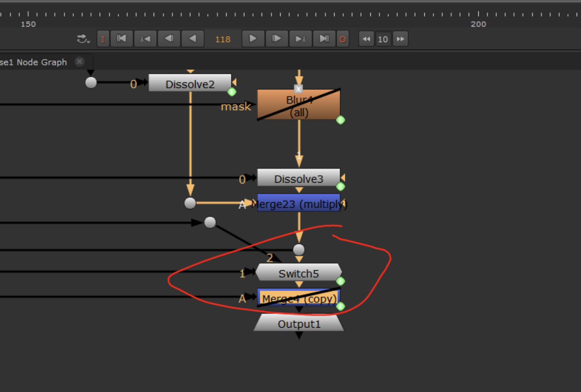581x392 pixels.
Task: Click the Dot node directly above Switch5
Action: [299, 250]
